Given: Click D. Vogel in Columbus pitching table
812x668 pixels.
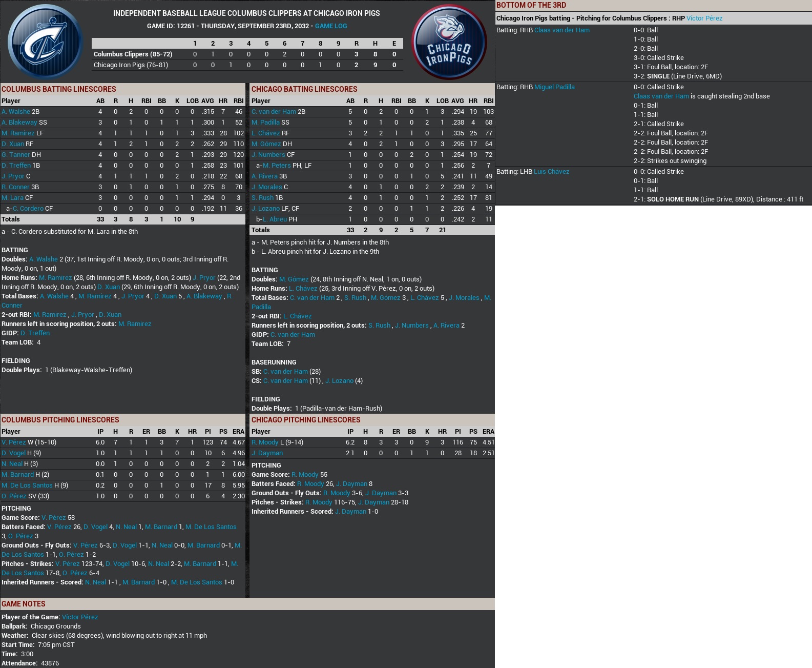Looking at the screenshot, I should click(x=13, y=453).
